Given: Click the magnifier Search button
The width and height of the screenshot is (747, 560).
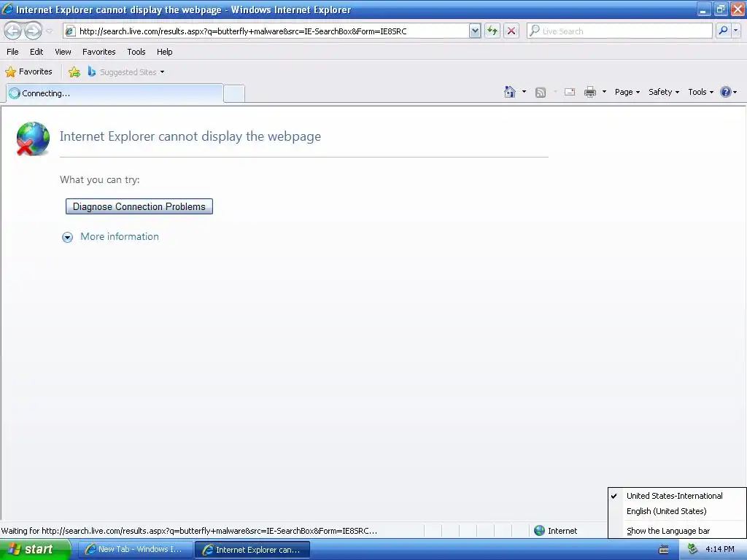Looking at the screenshot, I should pos(723,31).
